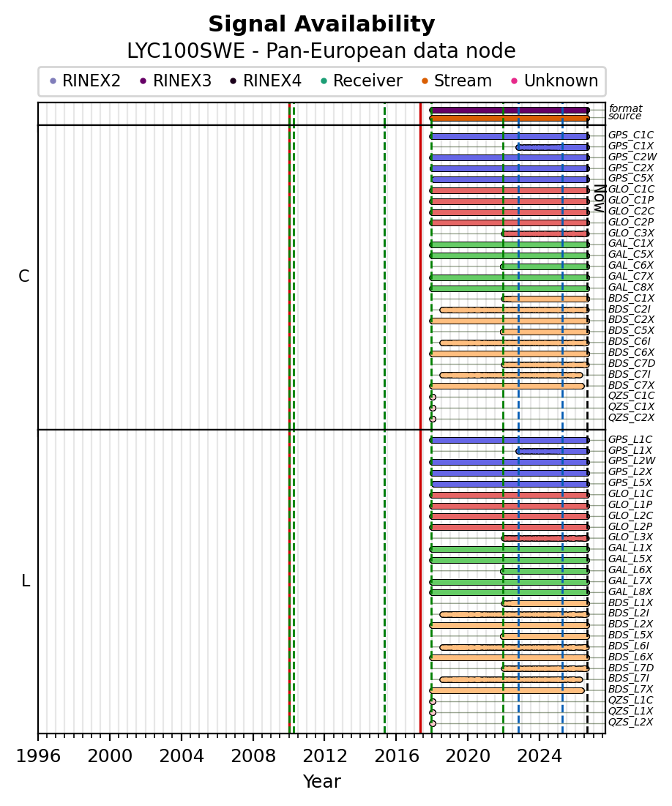Click the QZS_C1C data point marker

click(x=433, y=398)
